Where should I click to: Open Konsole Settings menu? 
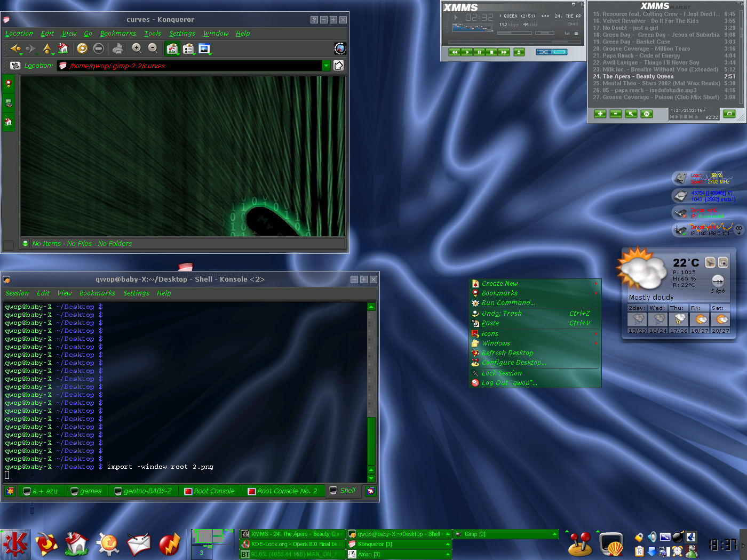[x=136, y=293]
